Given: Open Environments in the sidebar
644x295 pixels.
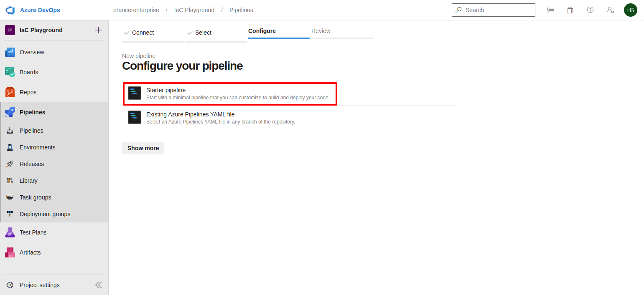Looking at the screenshot, I should [38, 147].
